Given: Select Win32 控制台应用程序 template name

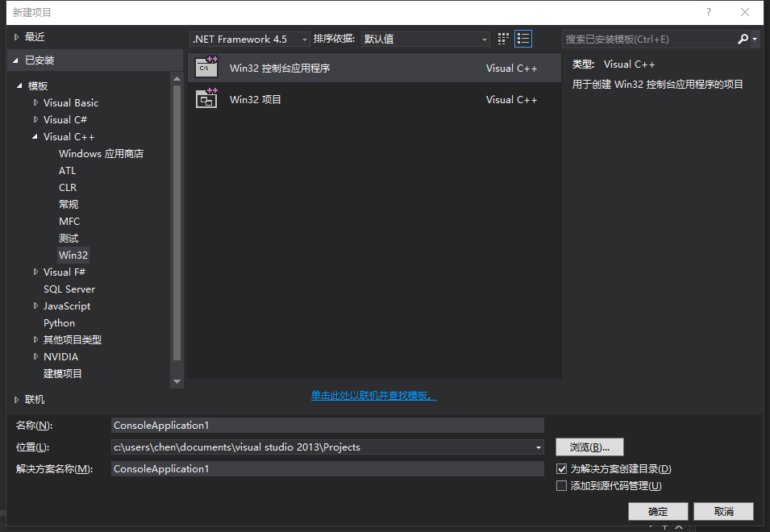Looking at the screenshot, I should tap(280, 69).
